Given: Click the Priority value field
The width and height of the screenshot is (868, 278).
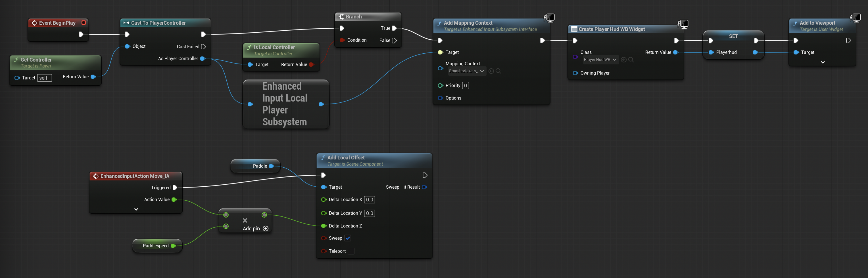Looking at the screenshot, I should click(x=465, y=85).
